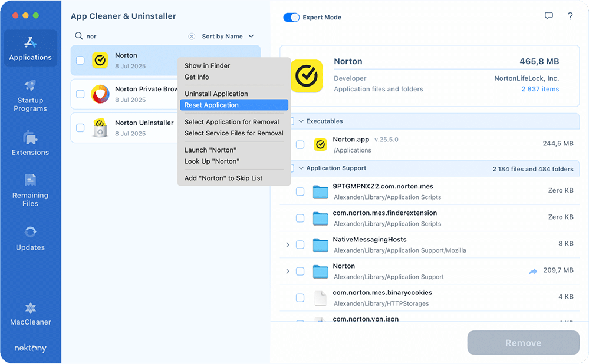Screen dimensions: 589x364
Task: Open the 2 837 items link
Action: [x=540, y=89]
